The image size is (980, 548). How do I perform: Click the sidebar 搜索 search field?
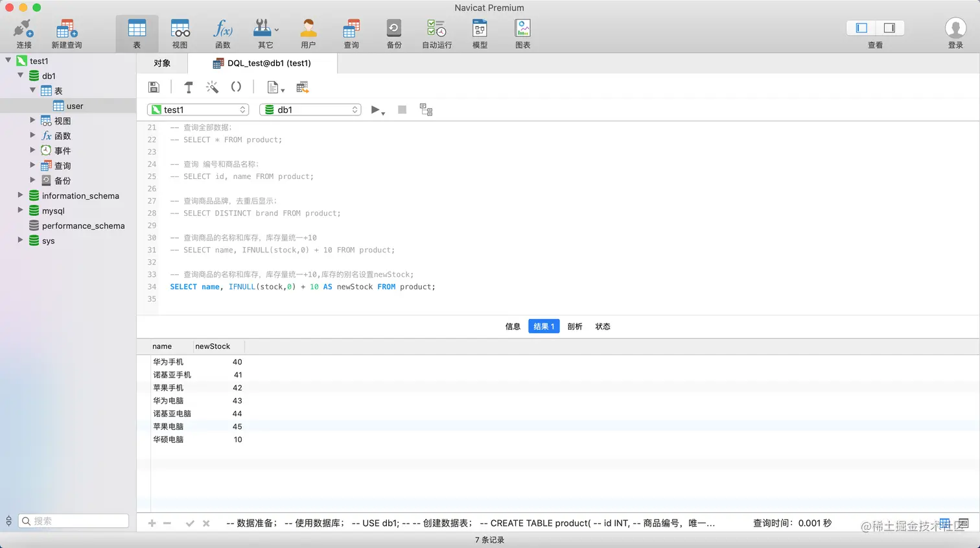pyautogui.click(x=73, y=521)
